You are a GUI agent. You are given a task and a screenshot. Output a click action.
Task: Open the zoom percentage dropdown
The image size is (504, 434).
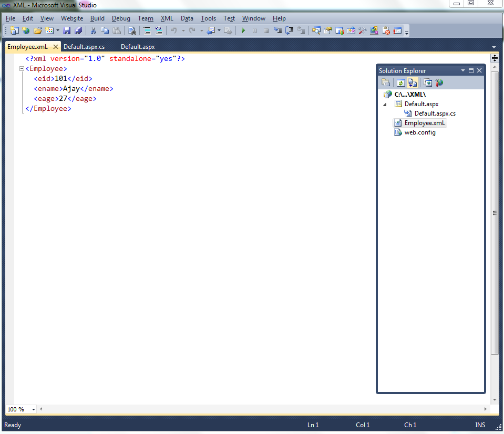click(x=33, y=409)
